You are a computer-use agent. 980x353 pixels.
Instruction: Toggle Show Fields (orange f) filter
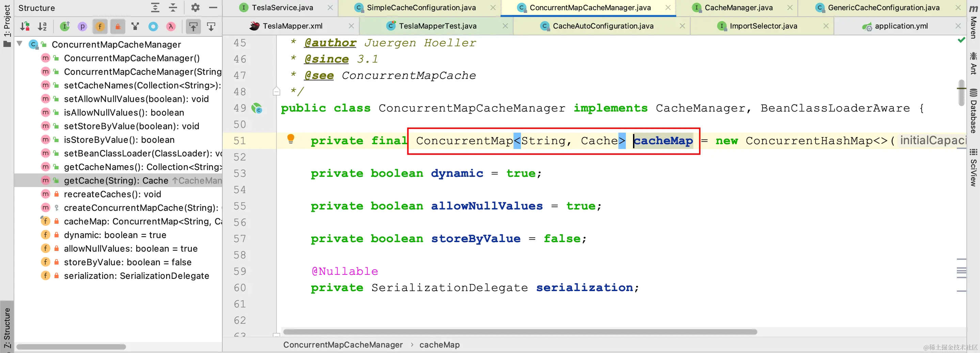(100, 26)
